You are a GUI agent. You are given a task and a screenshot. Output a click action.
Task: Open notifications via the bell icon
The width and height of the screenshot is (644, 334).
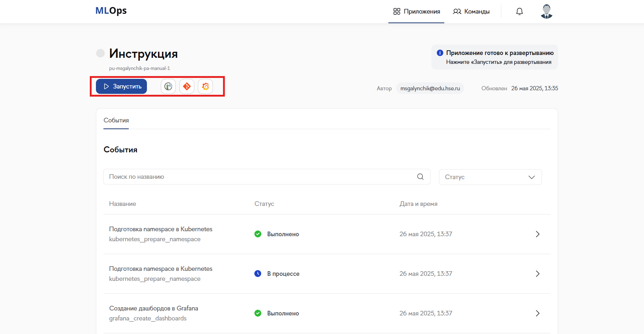coord(520,11)
